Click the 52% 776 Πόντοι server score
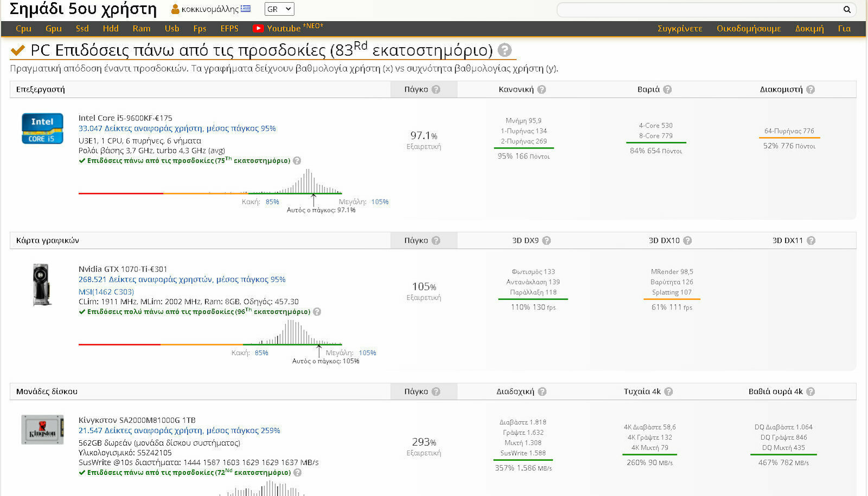The image size is (868, 496). (x=789, y=146)
